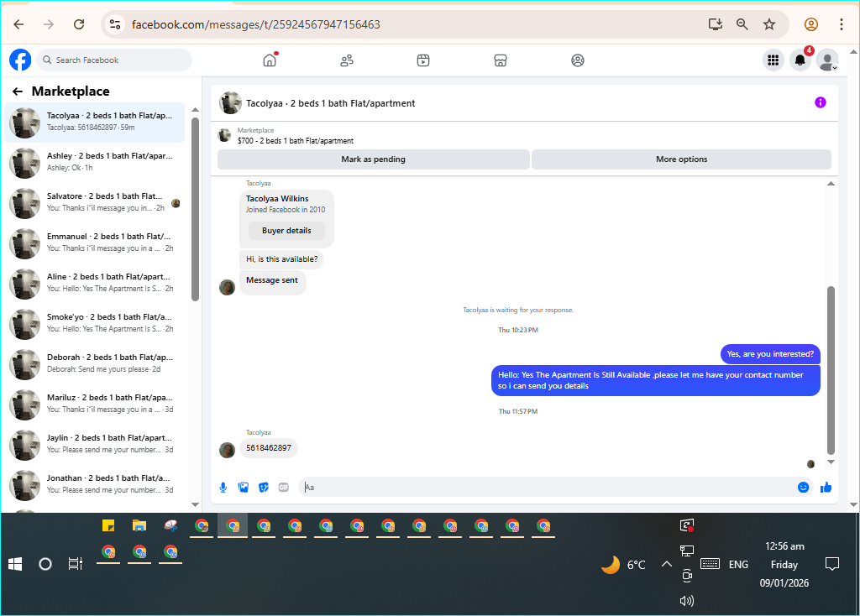Viewport: 860px width, 616px height.
Task: Click browser zoom magnifier icon
Action: pyautogui.click(x=742, y=24)
